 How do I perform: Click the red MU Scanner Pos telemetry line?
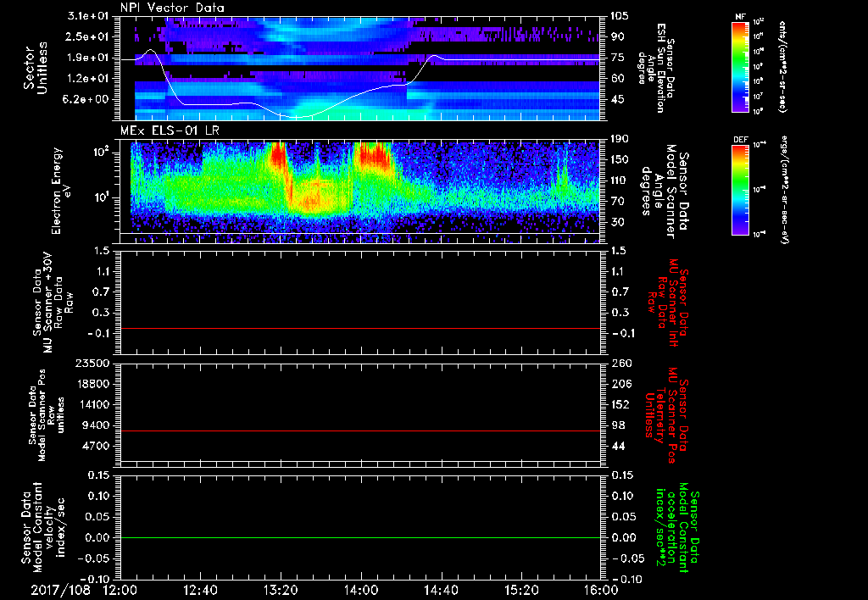(360, 431)
